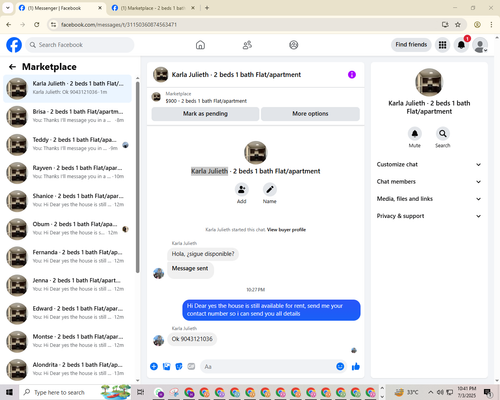Click the conversation list scrollbar

[x=137, y=177]
